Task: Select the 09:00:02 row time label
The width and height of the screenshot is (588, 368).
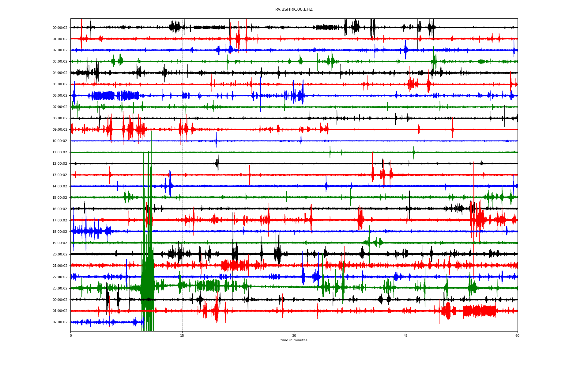Action: 60,130
